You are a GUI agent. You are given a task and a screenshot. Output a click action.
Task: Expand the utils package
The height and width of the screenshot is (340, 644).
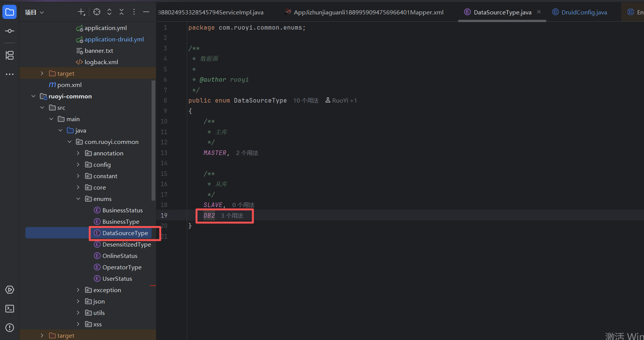(78, 313)
